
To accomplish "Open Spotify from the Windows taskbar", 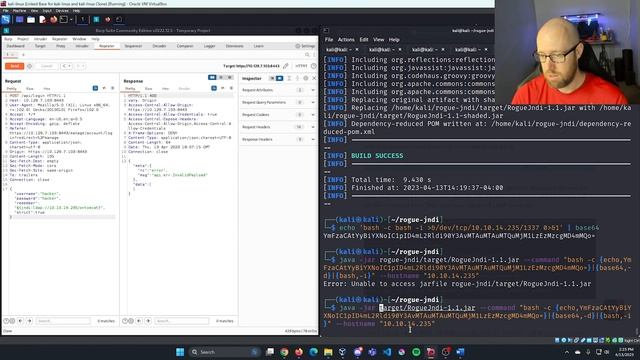I will (x=416, y=352).
